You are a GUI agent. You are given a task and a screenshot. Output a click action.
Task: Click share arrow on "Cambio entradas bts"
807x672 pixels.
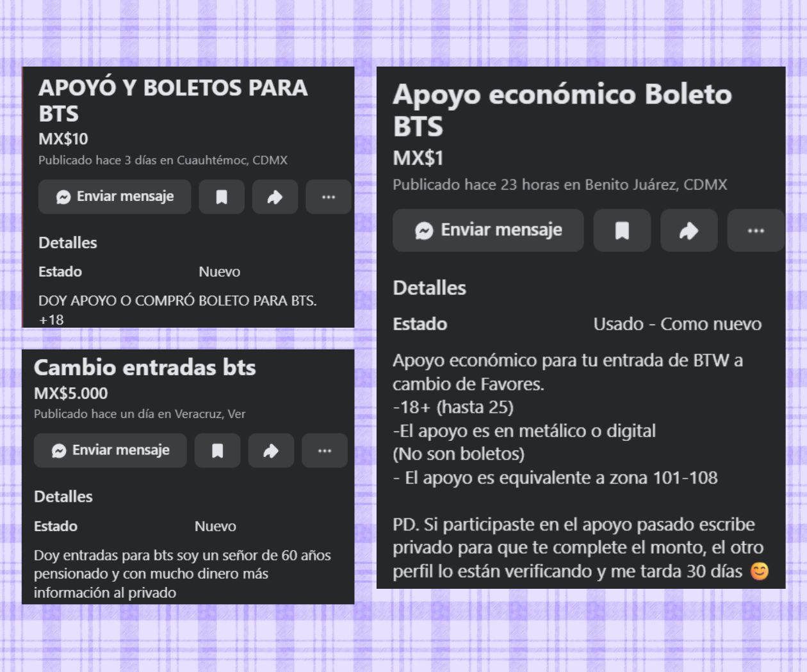point(271,451)
